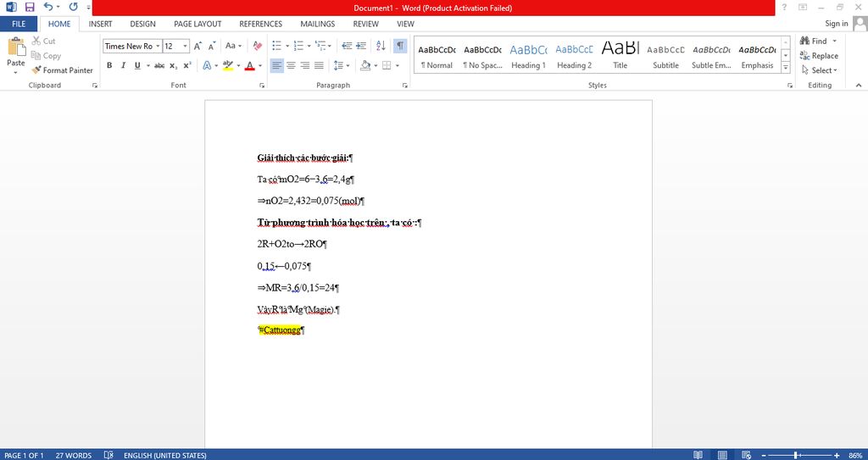Click the Sort A-Z icon
Screen dimensions: 868x460
tap(381, 46)
